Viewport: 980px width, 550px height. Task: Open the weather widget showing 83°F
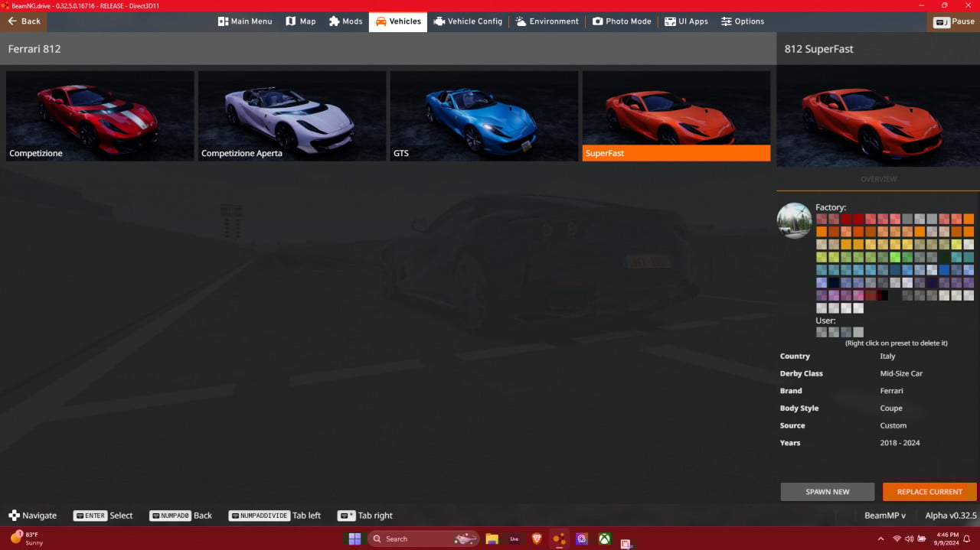[26, 539]
